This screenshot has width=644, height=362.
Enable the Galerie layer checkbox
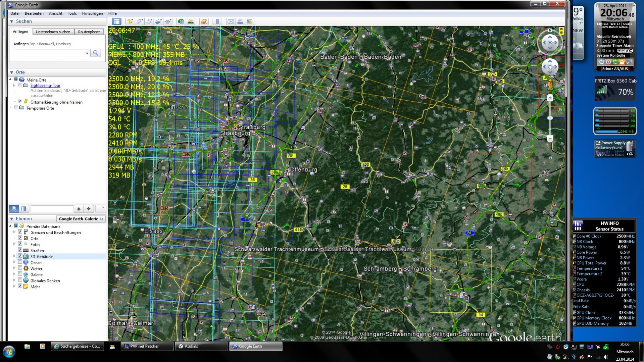(20, 274)
